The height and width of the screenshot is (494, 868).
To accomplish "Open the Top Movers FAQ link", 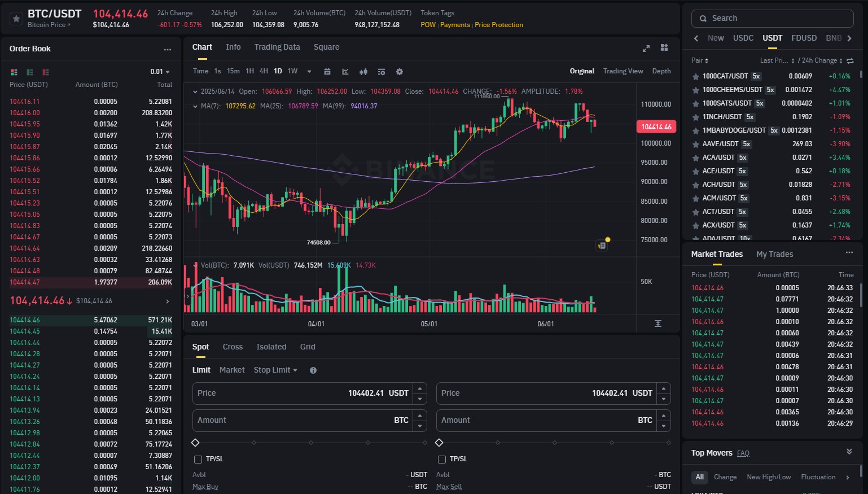I will coord(743,453).
